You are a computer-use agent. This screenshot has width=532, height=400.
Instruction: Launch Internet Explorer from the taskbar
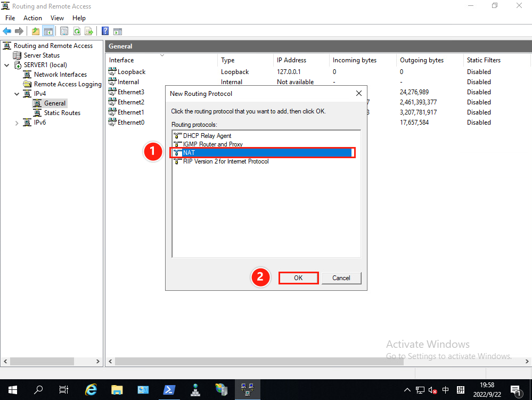pyautogui.click(x=91, y=390)
